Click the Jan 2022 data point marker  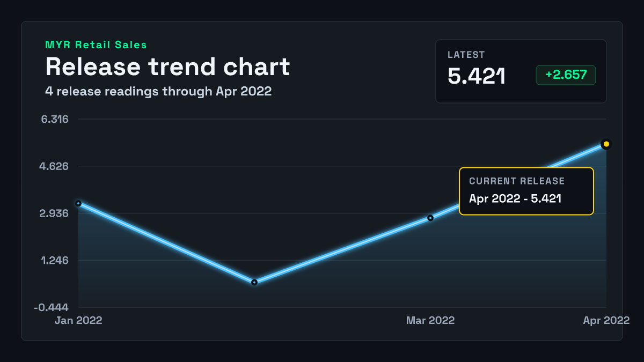(78, 203)
